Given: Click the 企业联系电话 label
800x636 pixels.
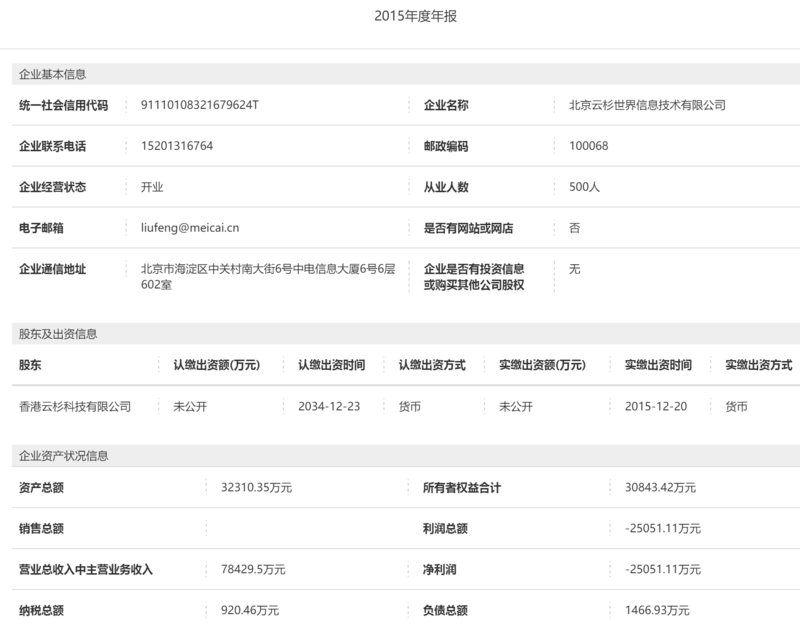Looking at the screenshot, I should [x=53, y=146].
